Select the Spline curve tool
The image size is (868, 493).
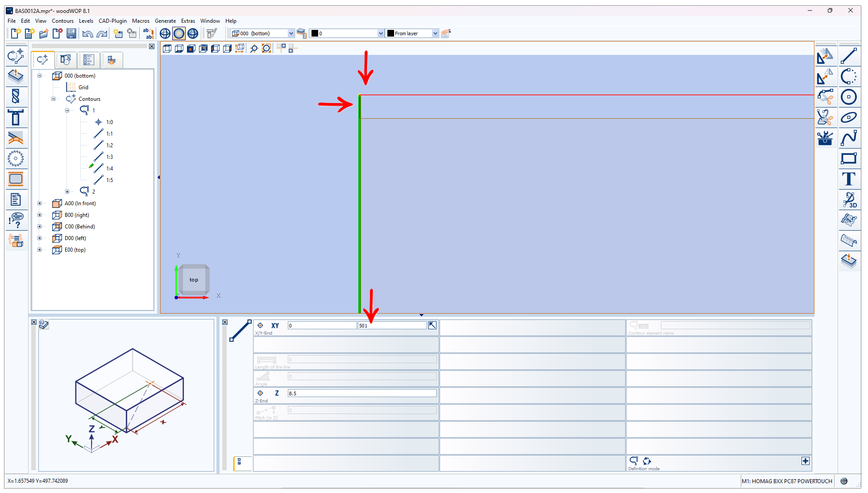[x=848, y=138]
